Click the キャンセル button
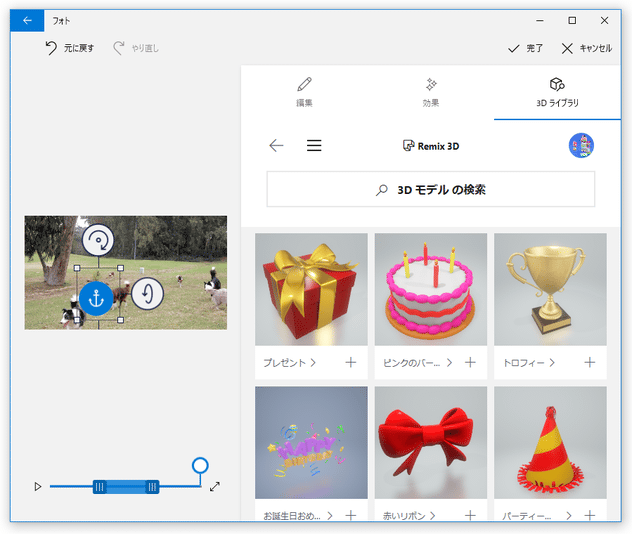The width and height of the screenshot is (632, 534). click(587, 48)
